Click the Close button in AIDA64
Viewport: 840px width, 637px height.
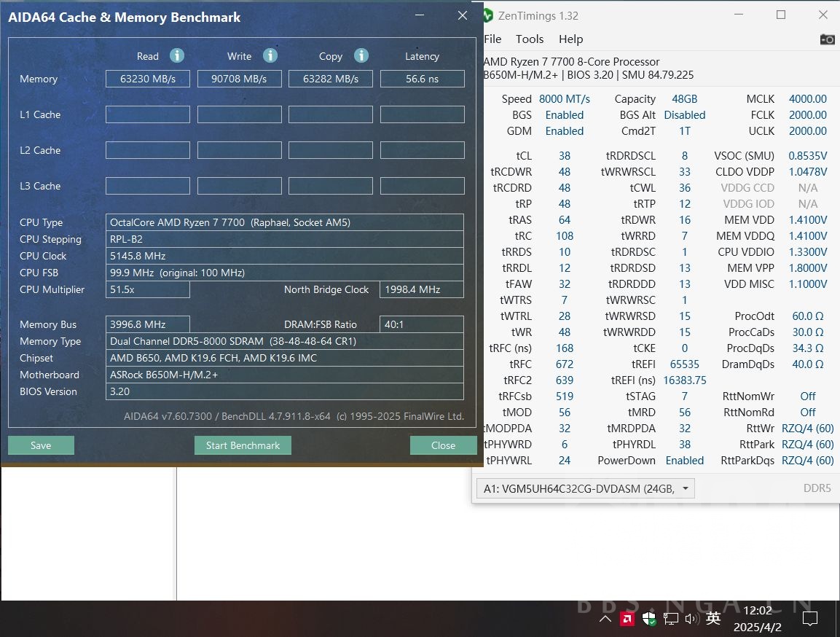(x=443, y=445)
